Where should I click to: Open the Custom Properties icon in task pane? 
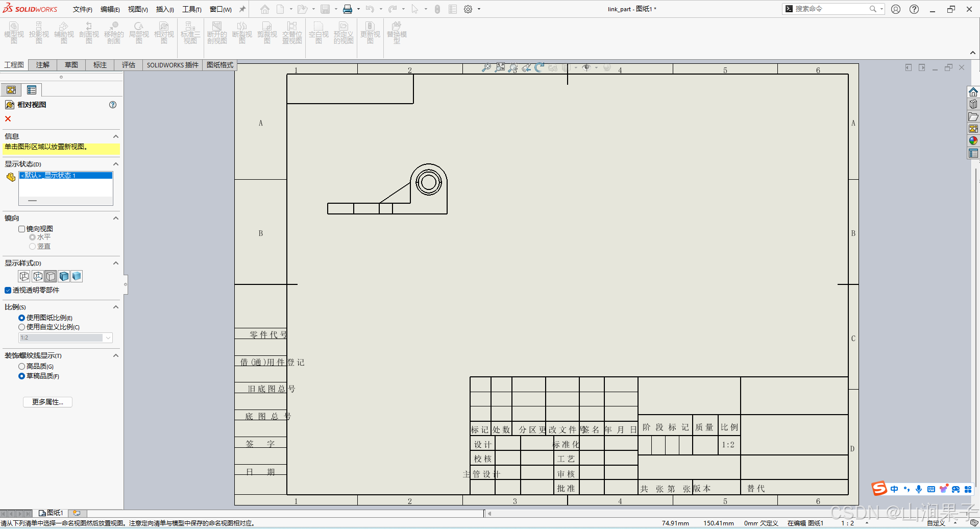coord(973,154)
